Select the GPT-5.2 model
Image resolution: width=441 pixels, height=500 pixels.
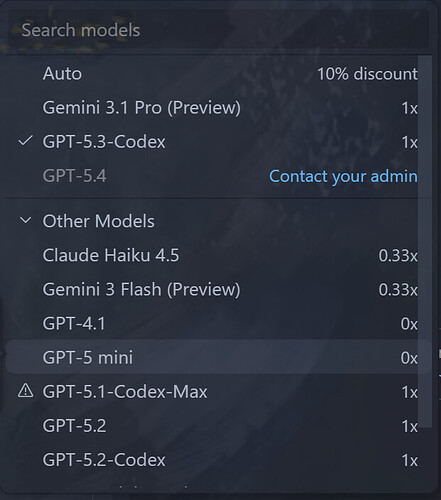point(218,426)
